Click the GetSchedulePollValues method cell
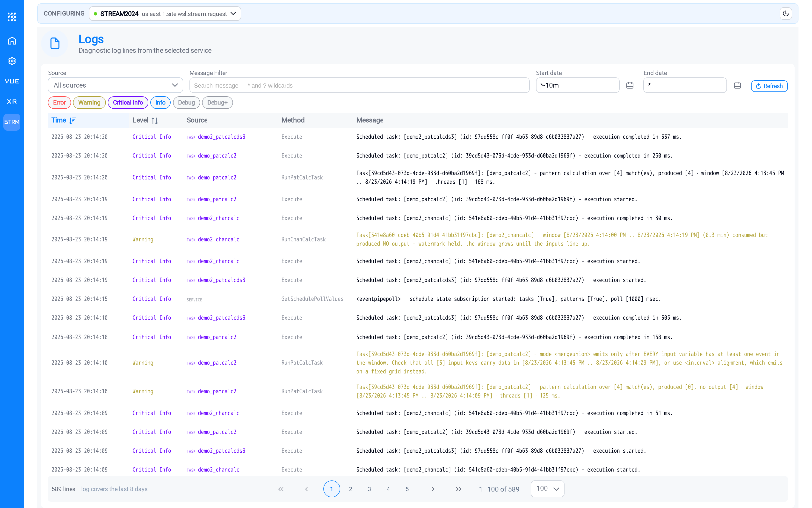This screenshot has width=812, height=508. point(312,299)
